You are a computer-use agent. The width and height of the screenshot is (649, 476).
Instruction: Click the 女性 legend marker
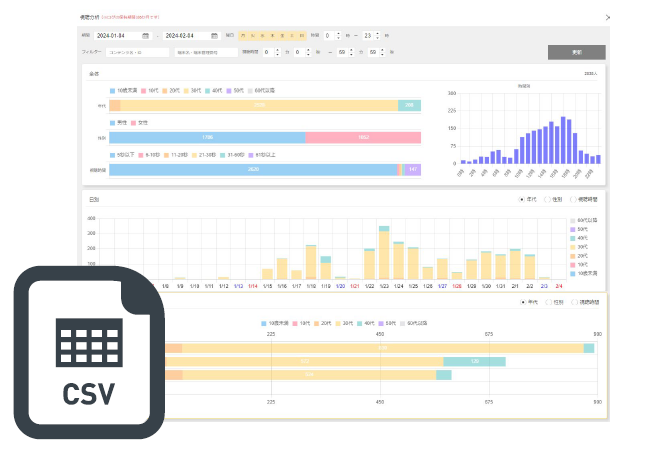(134, 124)
